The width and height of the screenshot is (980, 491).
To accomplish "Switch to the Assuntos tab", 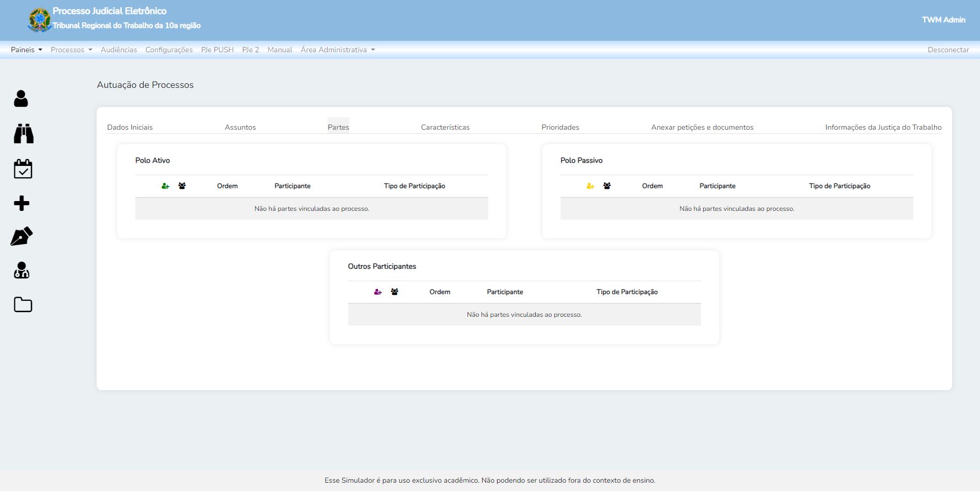I will point(240,127).
